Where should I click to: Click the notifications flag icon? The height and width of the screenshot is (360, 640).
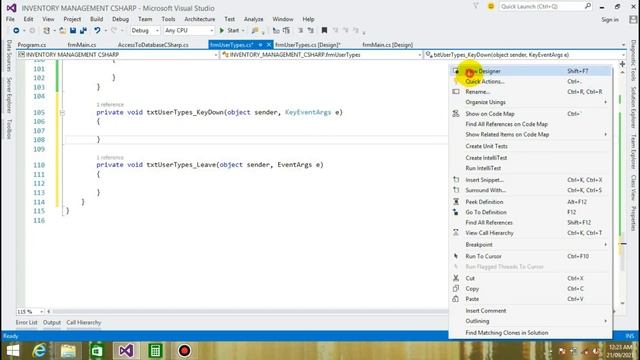point(476,7)
